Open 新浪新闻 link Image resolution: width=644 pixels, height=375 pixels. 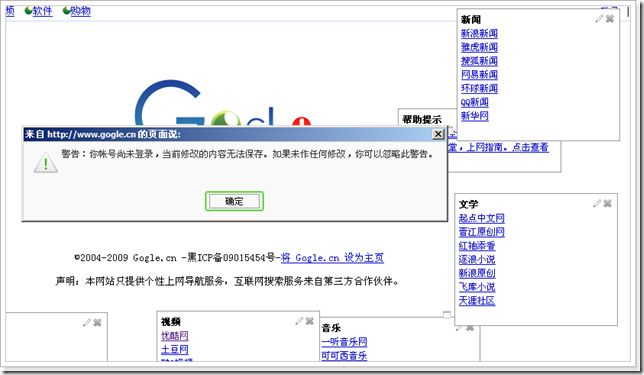[x=479, y=33]
